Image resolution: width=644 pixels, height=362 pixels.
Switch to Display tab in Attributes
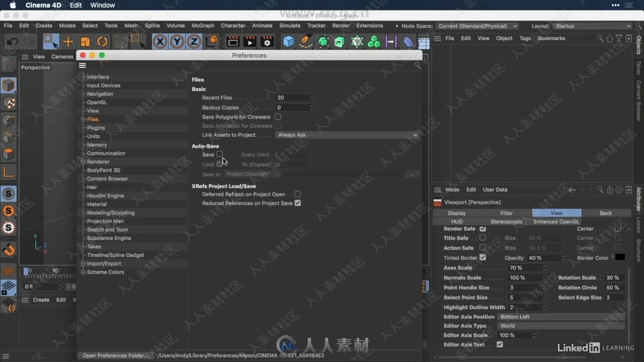tap(457, 213)
